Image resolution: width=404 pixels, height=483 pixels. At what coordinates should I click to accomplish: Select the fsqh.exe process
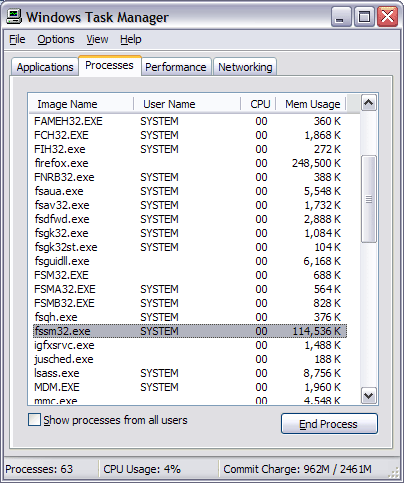pos(190,317)
